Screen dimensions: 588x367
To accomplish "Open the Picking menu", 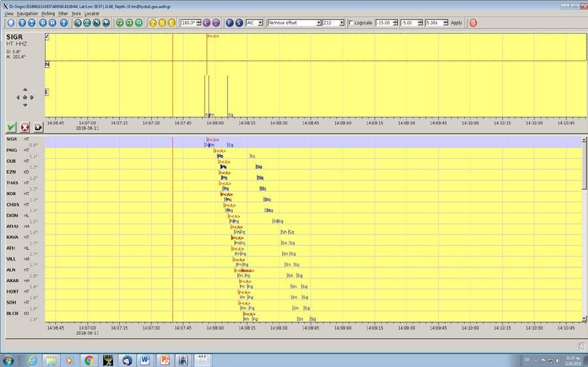I will pyautogui.click(x=48, y=14).
